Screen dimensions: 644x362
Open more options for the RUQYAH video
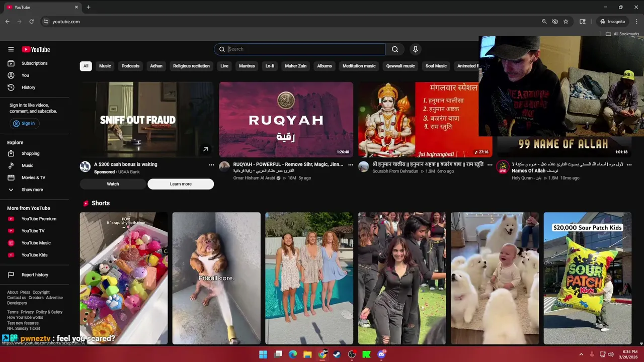tap(351, 165)
